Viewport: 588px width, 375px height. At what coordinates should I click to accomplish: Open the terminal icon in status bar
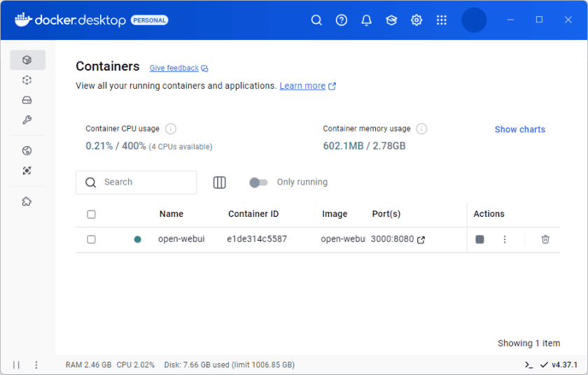[x=528, y=365]
